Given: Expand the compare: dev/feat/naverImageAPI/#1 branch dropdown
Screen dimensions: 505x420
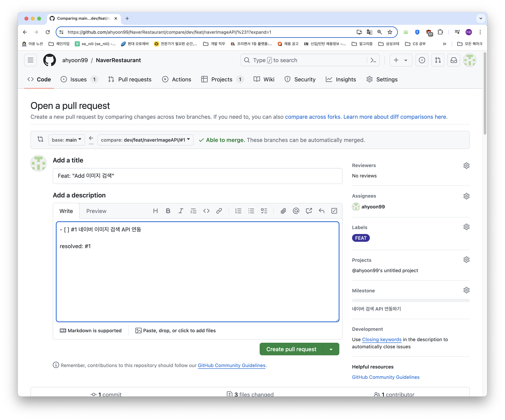Looking at the screenshot, I should coord(145,140).
